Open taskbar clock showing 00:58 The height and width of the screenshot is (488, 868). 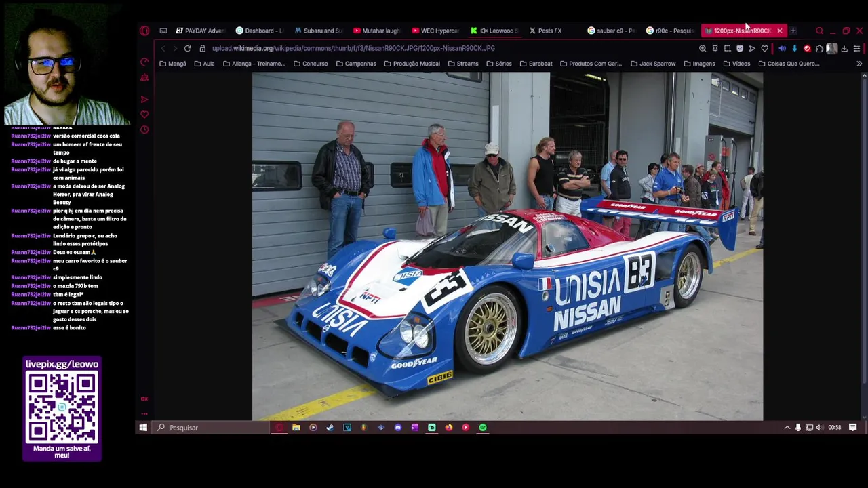[x=835, y=428]
